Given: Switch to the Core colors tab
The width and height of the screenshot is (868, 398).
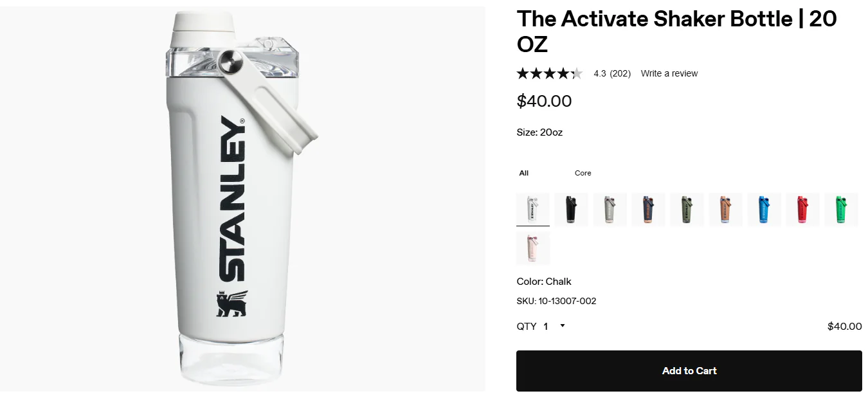Looking at the screenshot, I should (583, 173).
